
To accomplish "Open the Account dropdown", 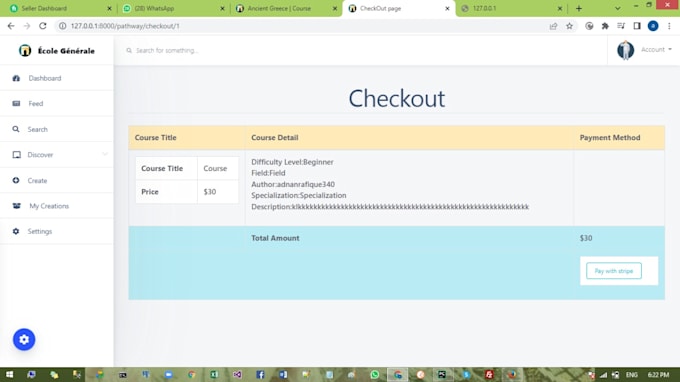I will click(x=656, y=50).
